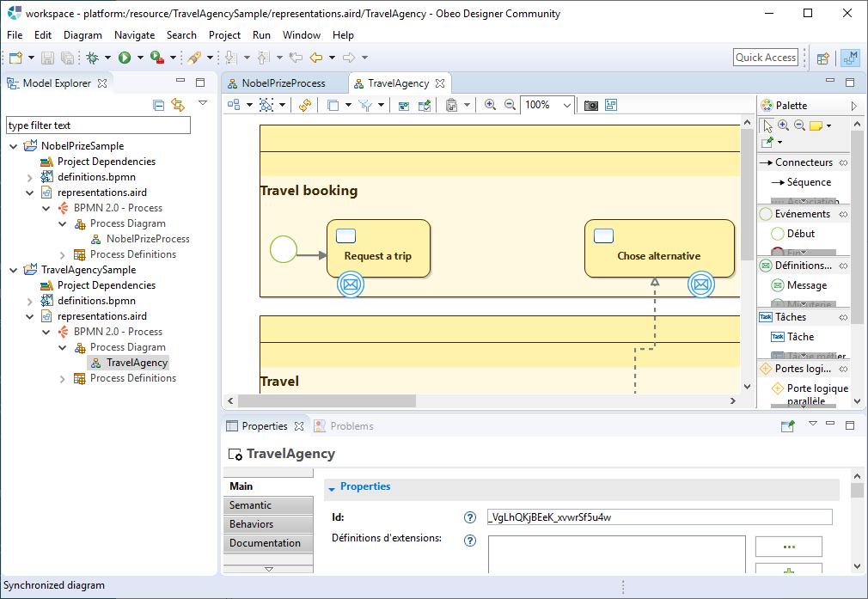868x599 pixels.
Task: Click the Run Last Tool icon
Action: point(156,58)
